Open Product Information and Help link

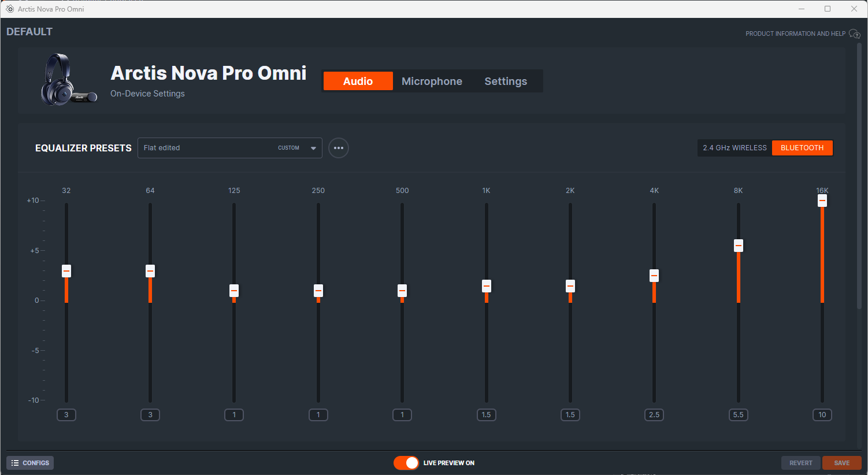click(x=795, y=34)
